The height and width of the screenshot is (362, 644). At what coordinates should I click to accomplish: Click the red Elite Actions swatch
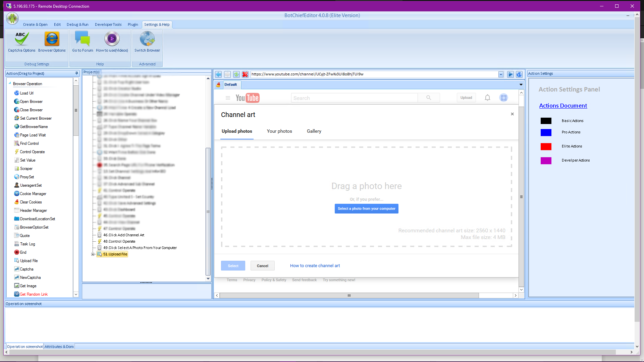(x=546, y=146)
